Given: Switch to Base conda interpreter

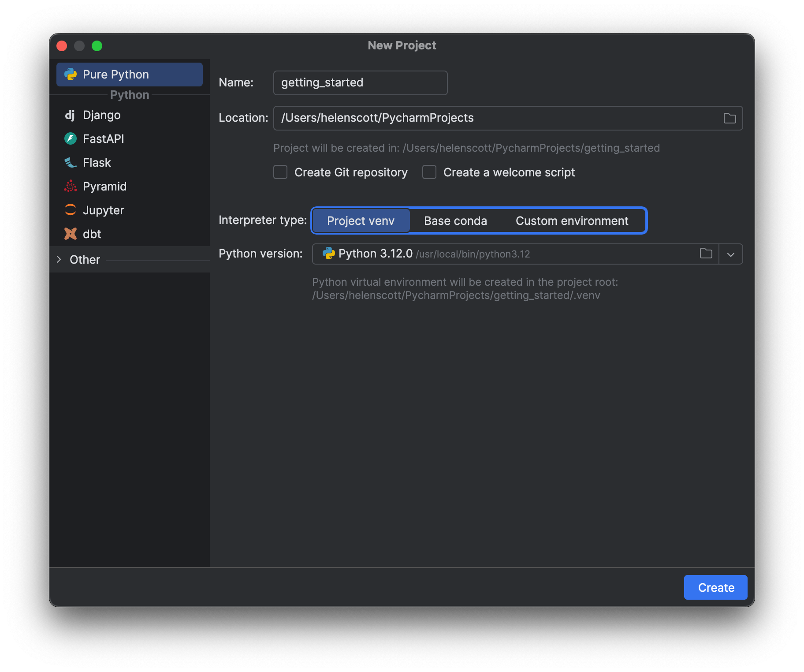Looking at the screenshot, I should coord(455,220).
